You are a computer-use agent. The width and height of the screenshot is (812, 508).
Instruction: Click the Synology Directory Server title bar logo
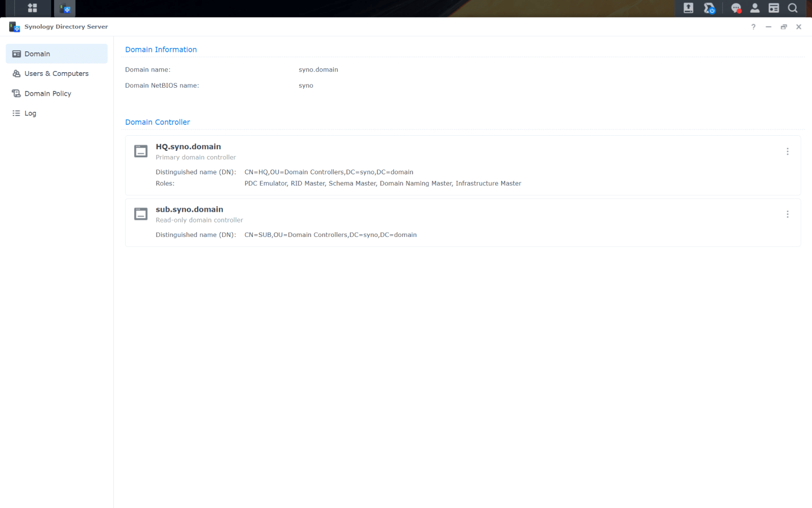[x=14, y=27]
